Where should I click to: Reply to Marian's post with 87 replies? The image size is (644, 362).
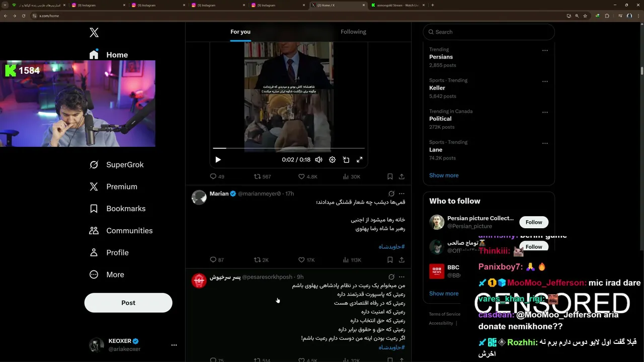(217, 260)
